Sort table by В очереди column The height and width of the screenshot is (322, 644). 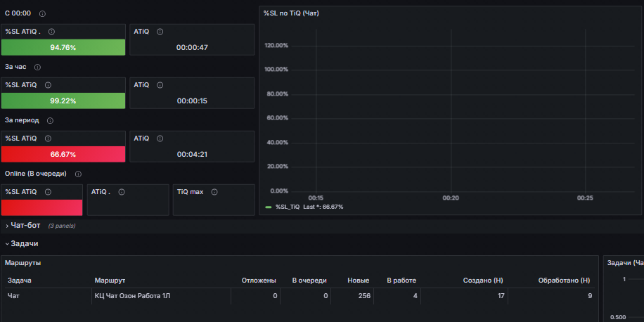[309, 281]
